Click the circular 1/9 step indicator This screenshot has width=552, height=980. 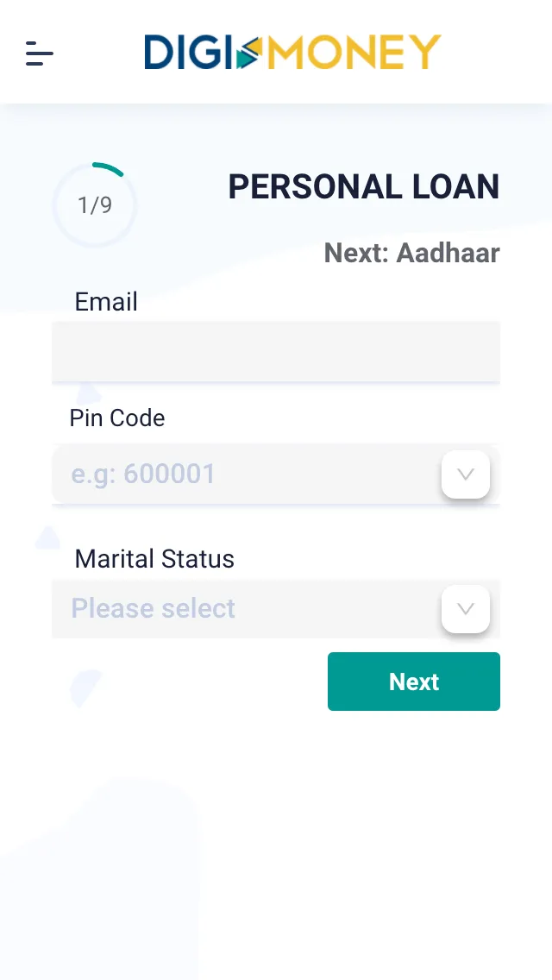coord(94,205)
